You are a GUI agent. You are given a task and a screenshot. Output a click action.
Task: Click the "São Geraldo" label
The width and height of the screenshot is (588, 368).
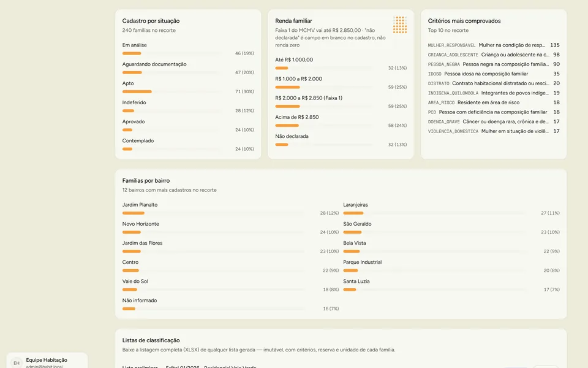357,224
